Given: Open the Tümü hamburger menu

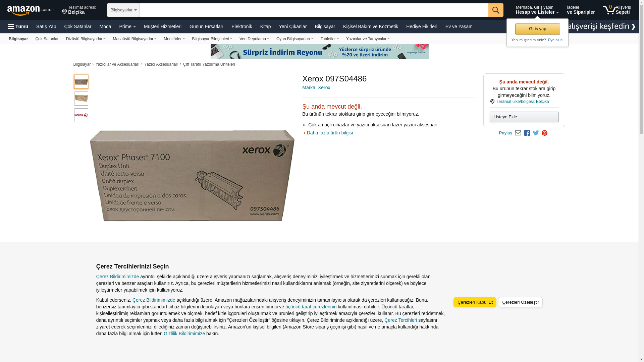Looking at the screenshot, I should (18, 26).
